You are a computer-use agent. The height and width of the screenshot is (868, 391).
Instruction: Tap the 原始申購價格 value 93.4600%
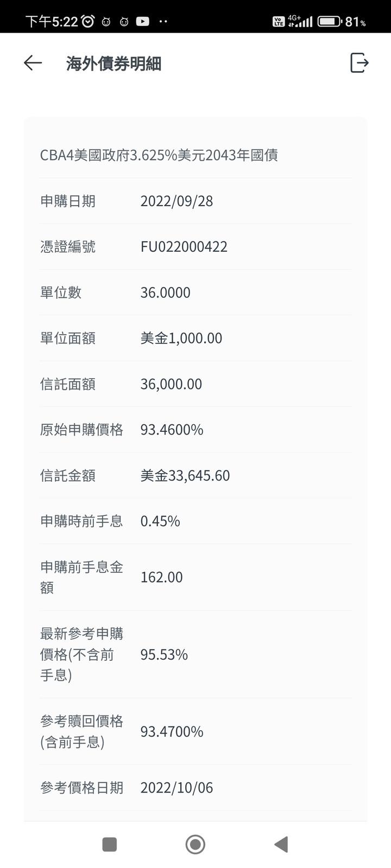(x=172, y=430)
